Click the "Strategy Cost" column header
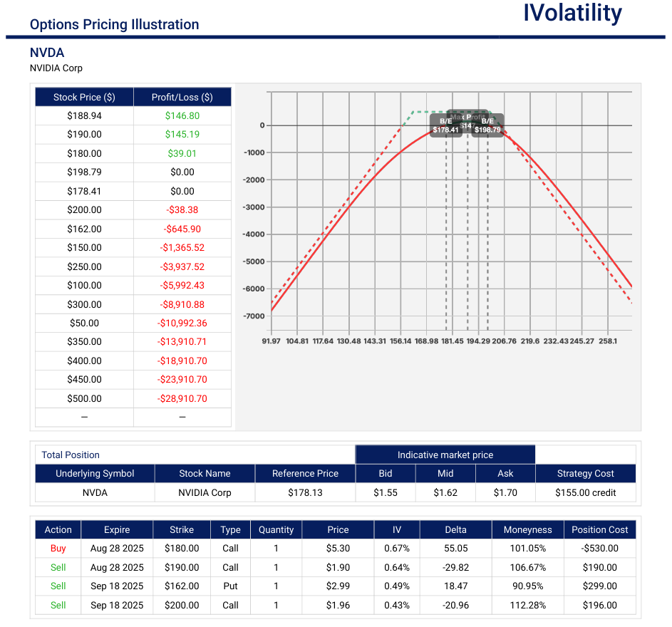The height and width of the screenshot is (627, 672). 586,474
